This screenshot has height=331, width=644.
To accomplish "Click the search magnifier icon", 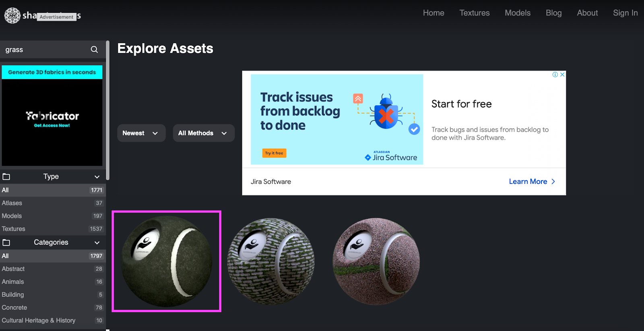I will [94, 49].
